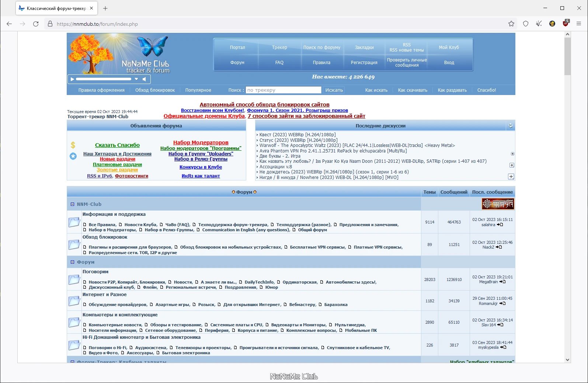Image resolution: width=588 pixels, height=383 pixels.
Task: Go to Slav164's last post arrow icon
Action: tap(500, 325)
